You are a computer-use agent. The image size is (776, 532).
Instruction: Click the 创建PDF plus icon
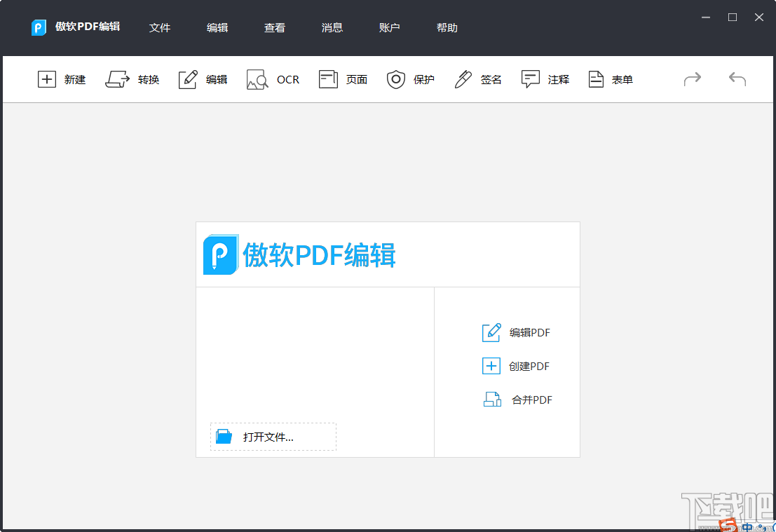click(x=491, y=366)
